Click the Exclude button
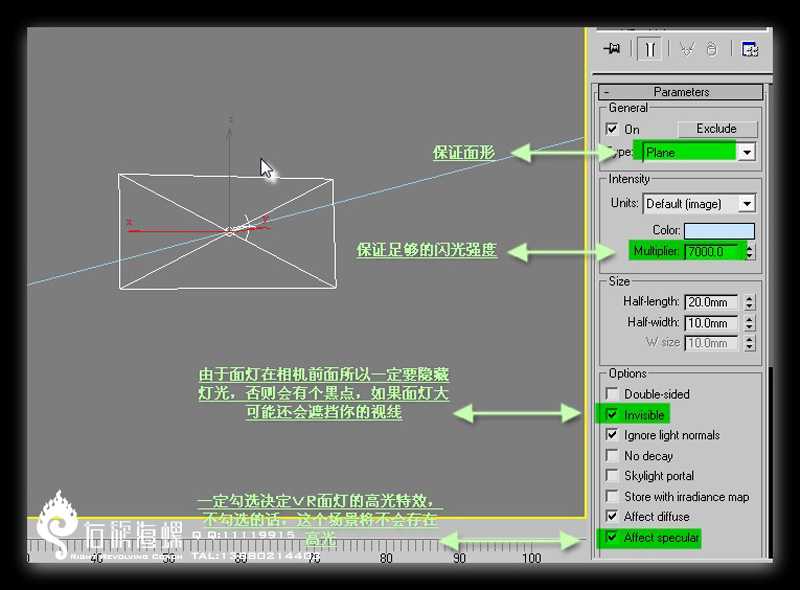 716,129
